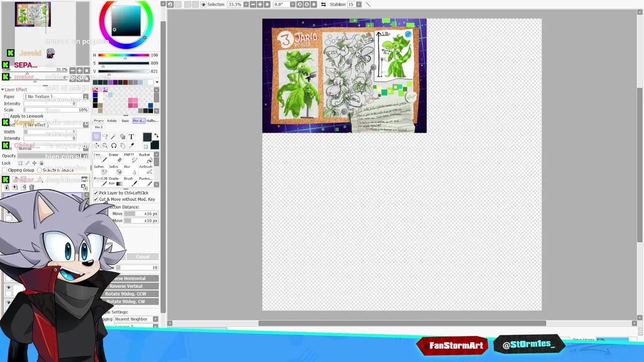Choose the Eraser brush
Screen dimensions: 644x362
pyautogui.click(x=116, y=158)
